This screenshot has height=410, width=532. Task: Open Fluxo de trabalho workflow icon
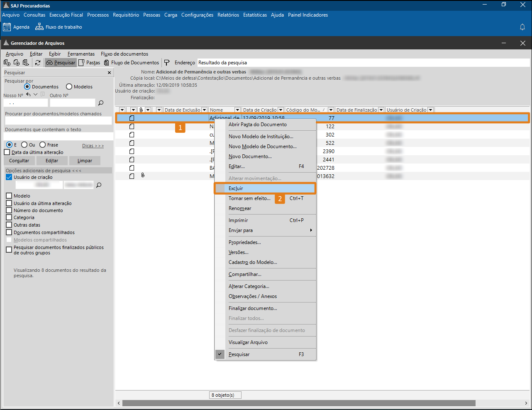(x=39, y=27)
